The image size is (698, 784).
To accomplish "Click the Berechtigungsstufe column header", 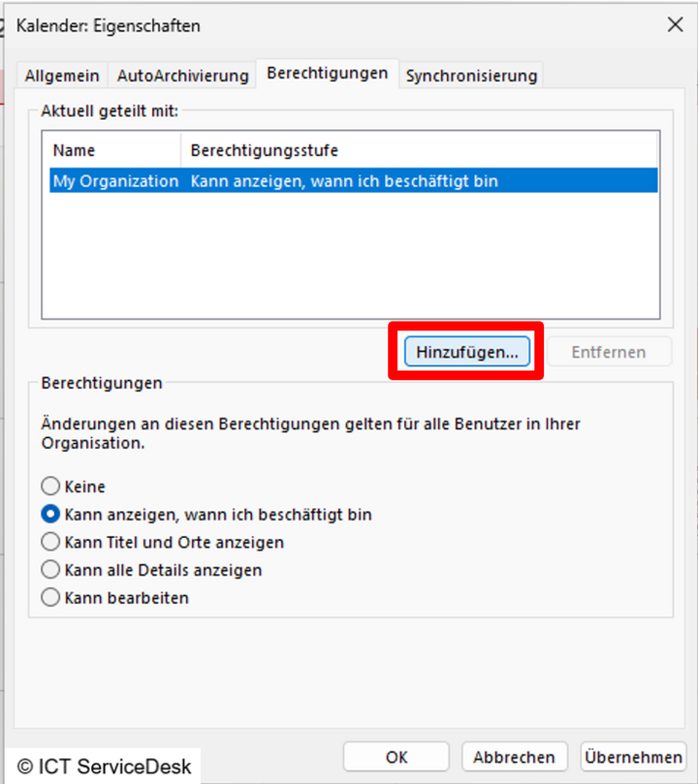I will pyautogui.click(x=265, y=150).
